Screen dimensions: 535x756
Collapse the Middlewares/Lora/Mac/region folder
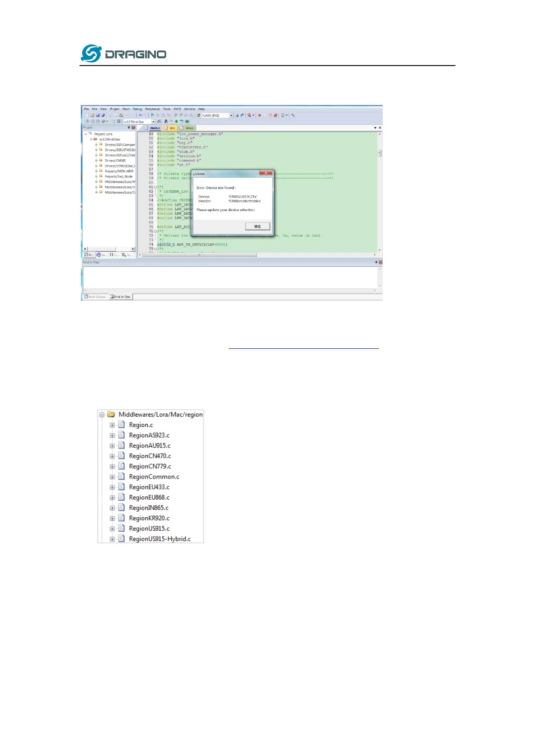coord(102,414)
